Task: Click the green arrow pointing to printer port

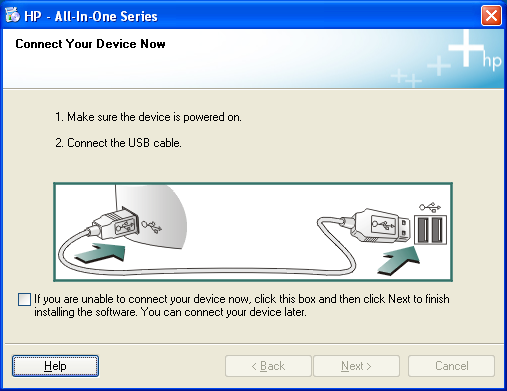Action: tap(100, 252)
